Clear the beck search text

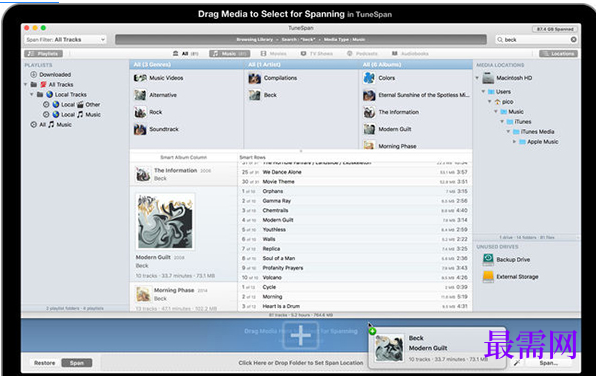pyautogui.click(x=573, y=40)
